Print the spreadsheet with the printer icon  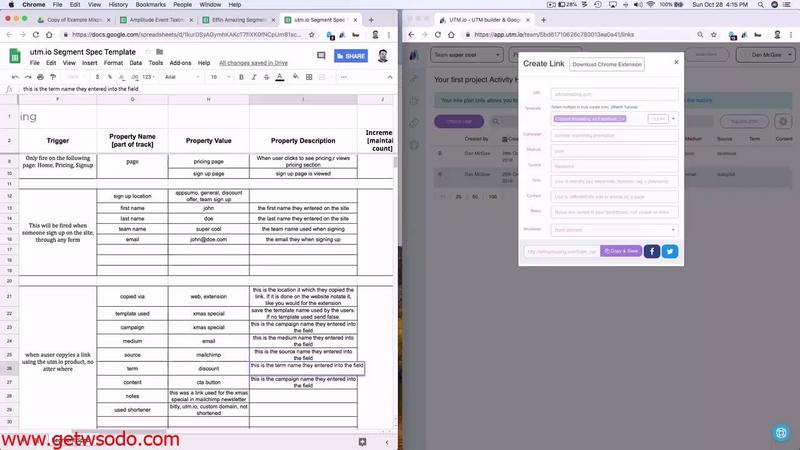(40, 77)
